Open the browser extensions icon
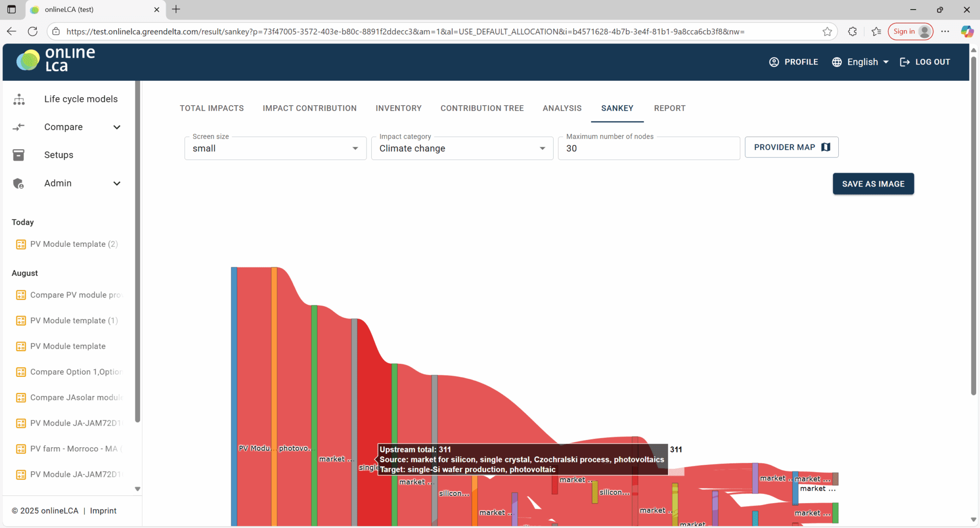Image resolution: width=980 pixels, height=528 pixels. coord(852,32)
